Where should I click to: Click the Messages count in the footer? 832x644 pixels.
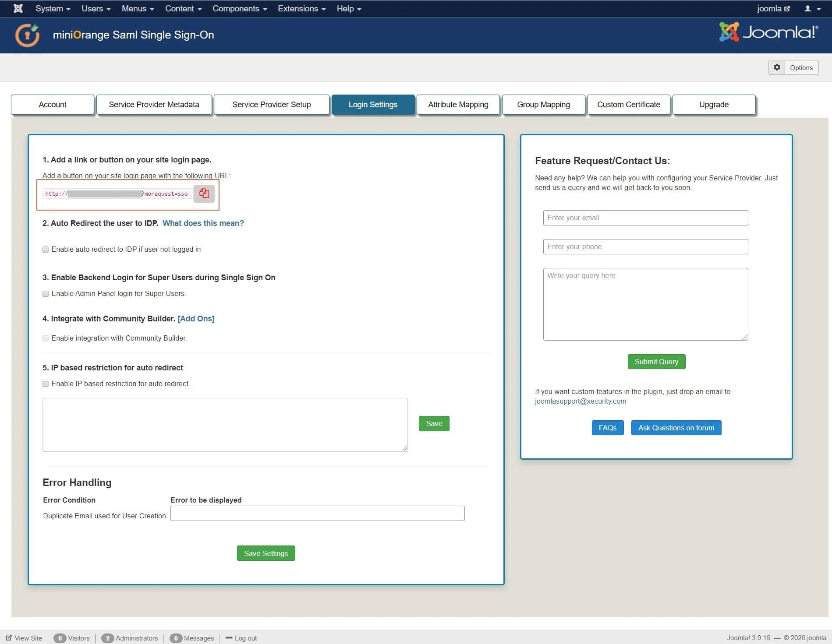pos(192,638)
